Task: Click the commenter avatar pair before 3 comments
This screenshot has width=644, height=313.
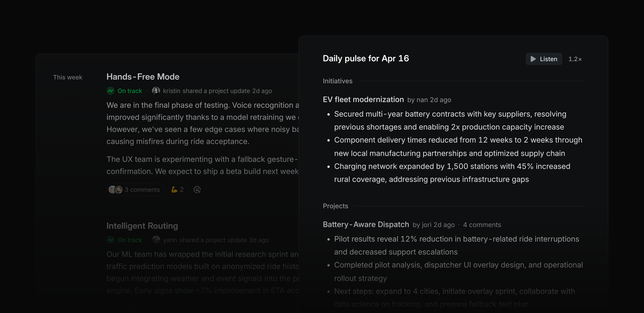Action: click(x=116, y=190)
